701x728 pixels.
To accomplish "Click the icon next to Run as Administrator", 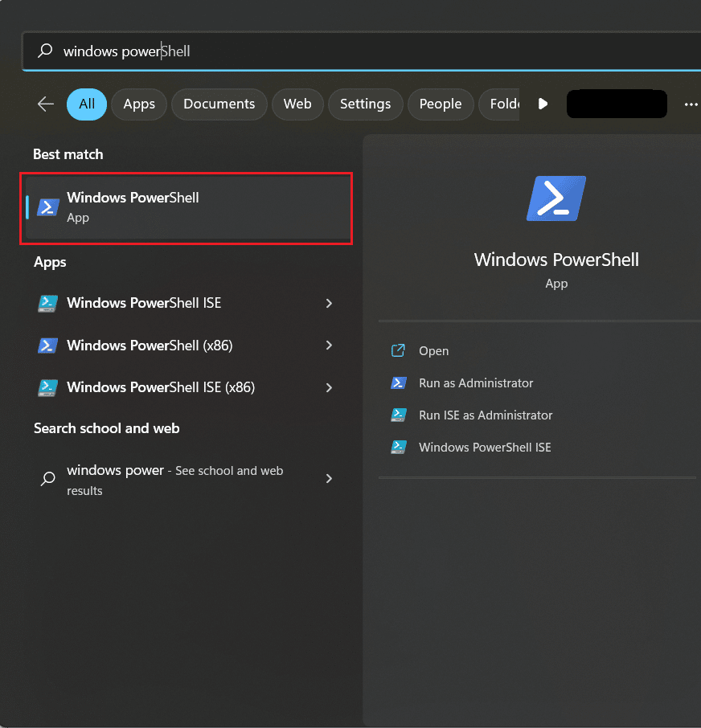I will coord(399,383).
